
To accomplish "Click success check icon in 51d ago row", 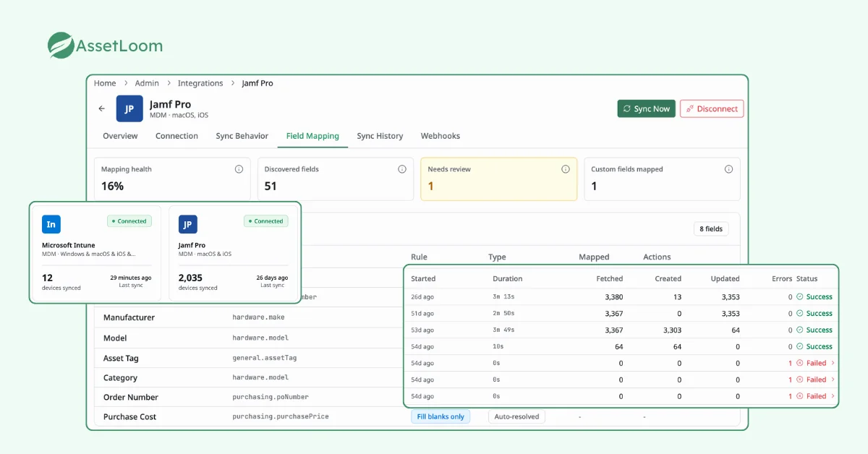I will 800,314.
